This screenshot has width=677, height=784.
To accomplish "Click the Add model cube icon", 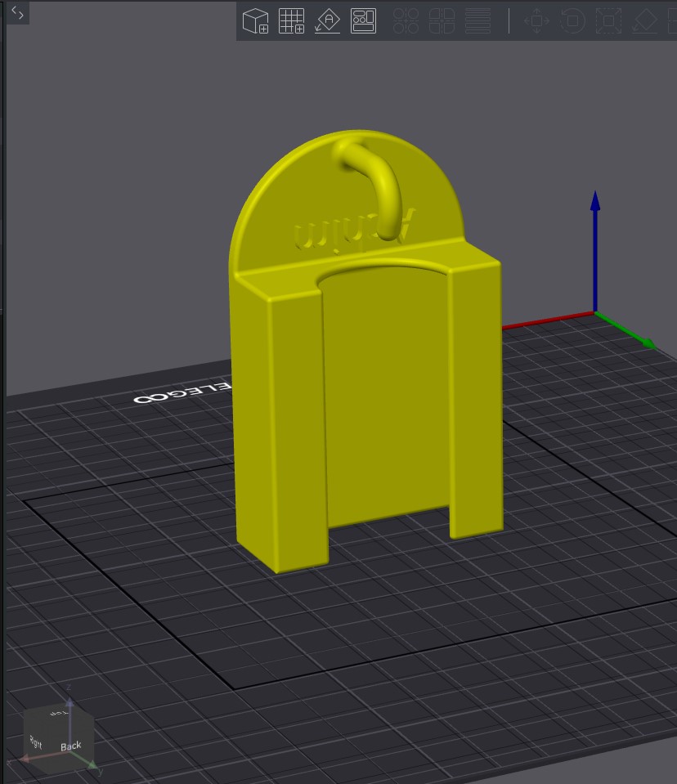I will pos(255,21).
